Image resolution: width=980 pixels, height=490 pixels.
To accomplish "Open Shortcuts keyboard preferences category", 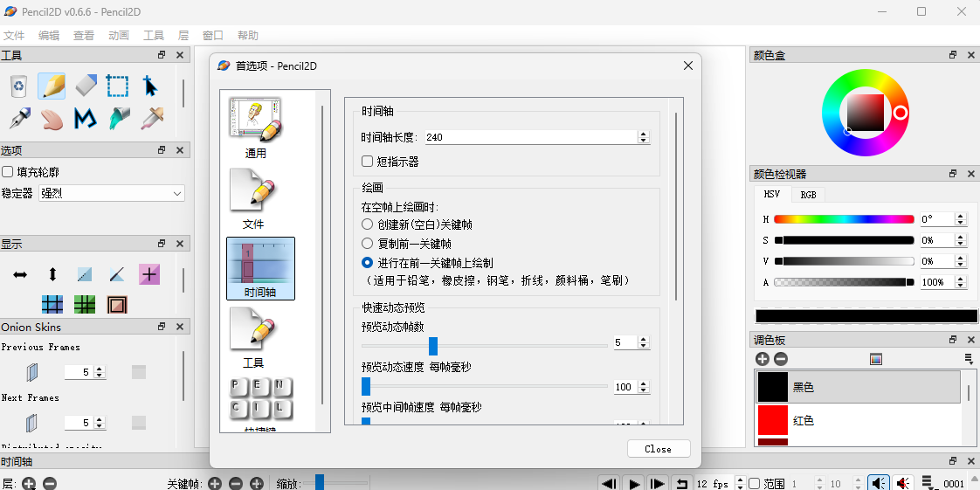I will (260, 404).
